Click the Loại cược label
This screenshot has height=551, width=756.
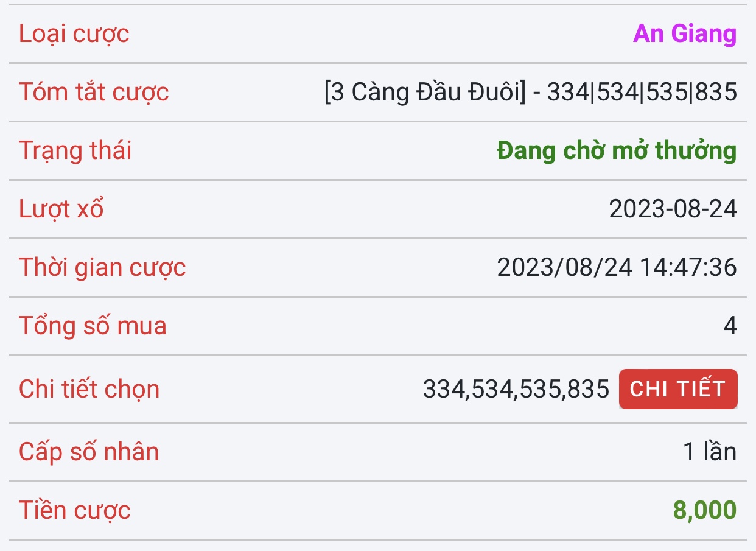[74, 33]
